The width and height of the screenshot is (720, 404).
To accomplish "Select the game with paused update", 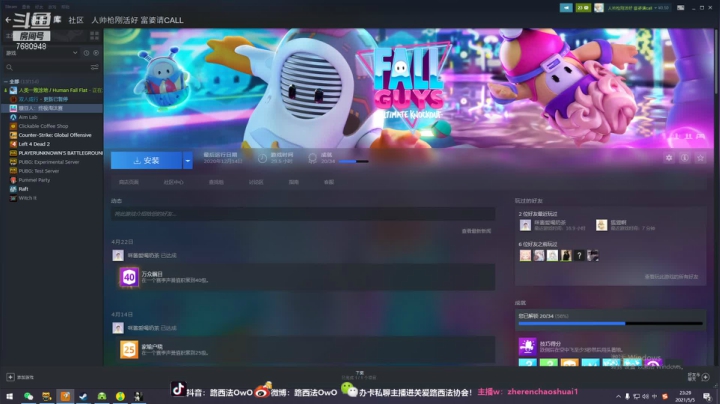I will 53,99.
